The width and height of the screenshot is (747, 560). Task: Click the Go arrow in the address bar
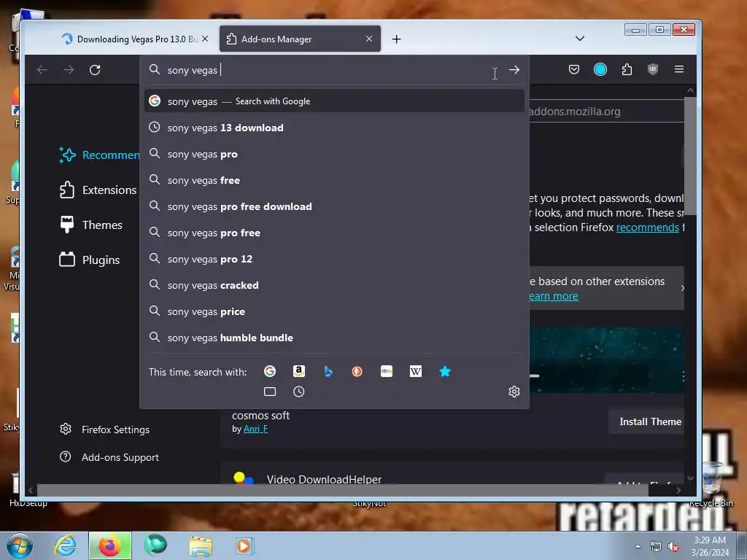point(514,70)
